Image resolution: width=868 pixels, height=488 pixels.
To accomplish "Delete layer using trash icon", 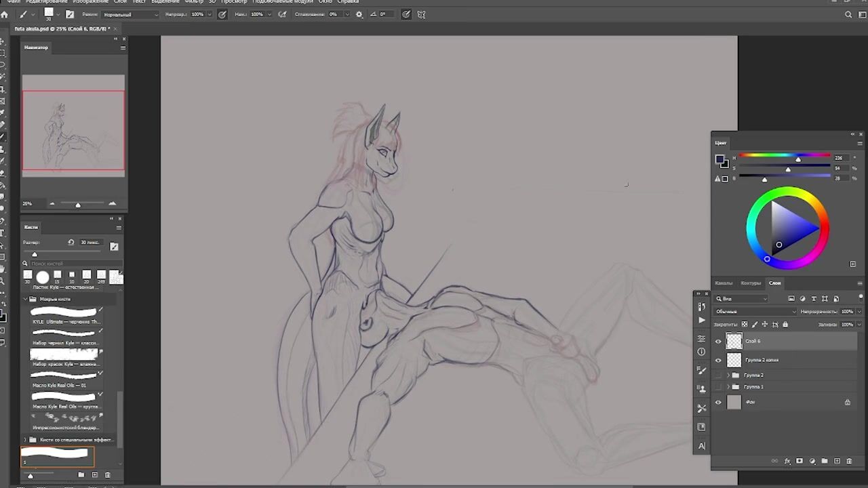I will [849, 462].
